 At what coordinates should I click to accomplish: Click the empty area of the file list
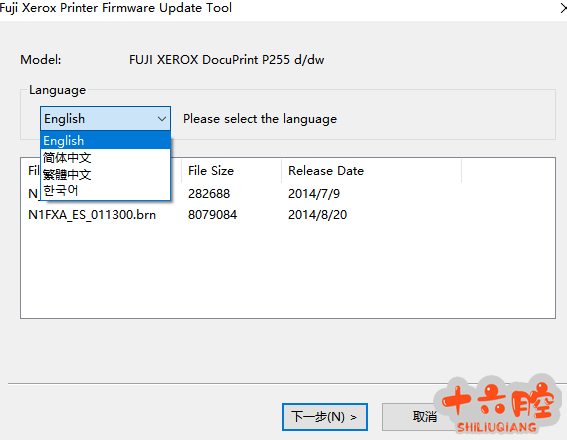tap(288, 271)
